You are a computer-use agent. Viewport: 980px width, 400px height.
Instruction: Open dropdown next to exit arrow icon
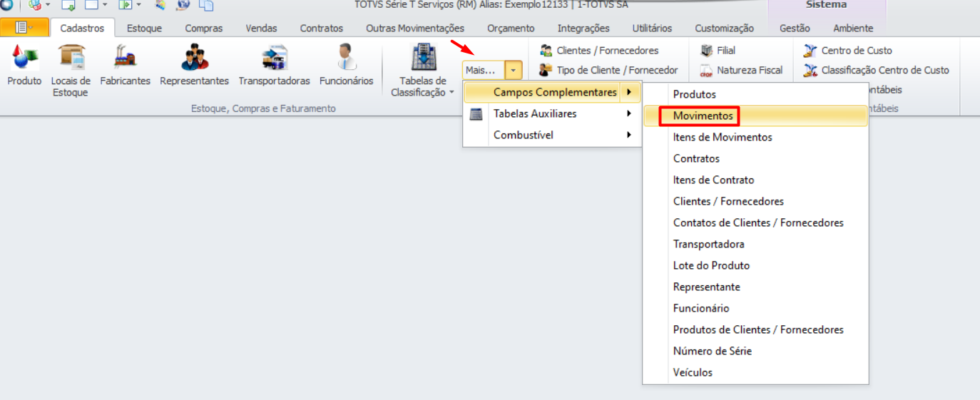(138, 5)
